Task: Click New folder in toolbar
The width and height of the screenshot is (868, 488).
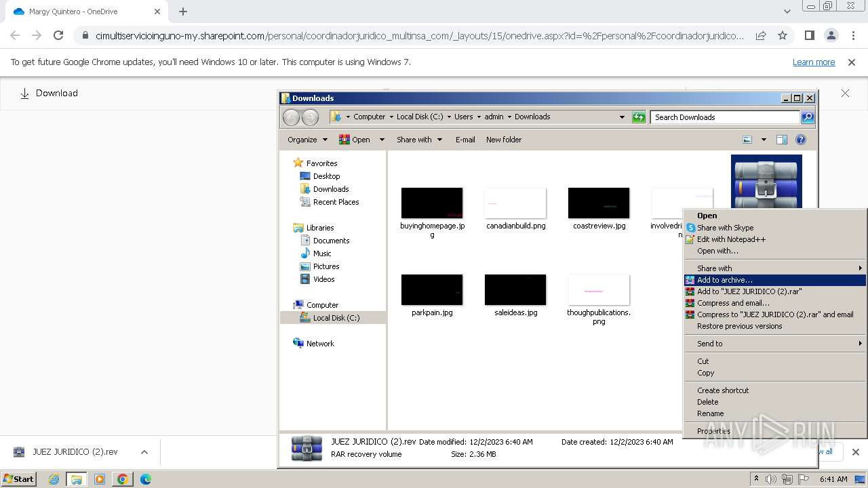Action: coord(504,140)
